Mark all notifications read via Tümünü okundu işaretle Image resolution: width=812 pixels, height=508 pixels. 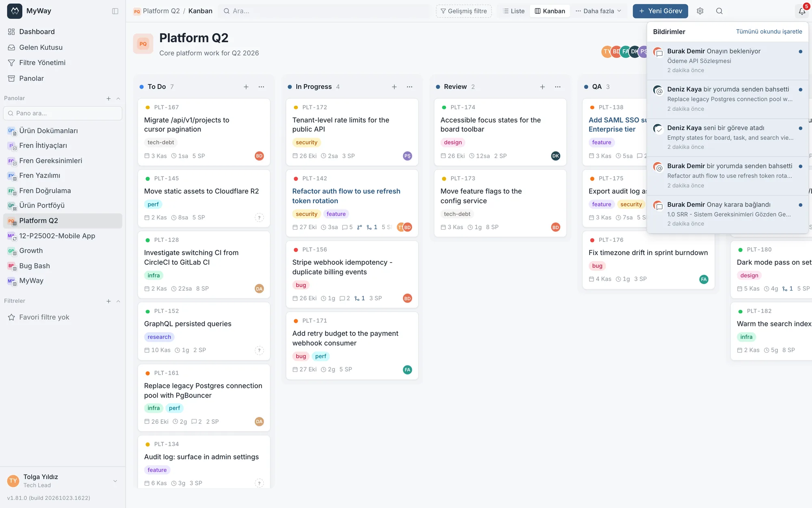tap(769, 31)
